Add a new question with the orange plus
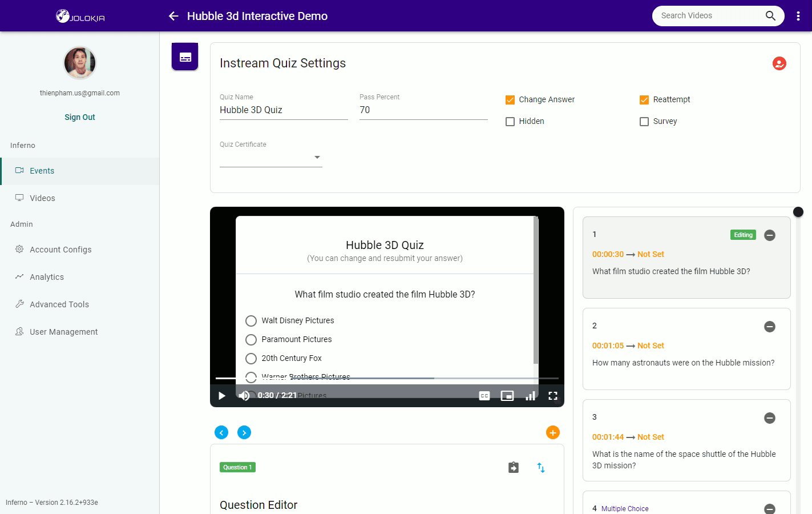 pos(552,432)
